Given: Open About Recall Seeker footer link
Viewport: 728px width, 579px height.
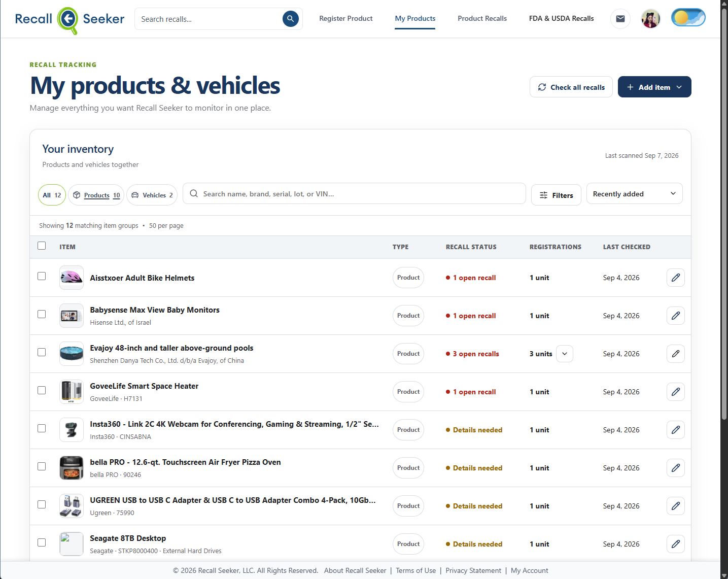Looking at the screenshot, I should (x=355, y=570).
